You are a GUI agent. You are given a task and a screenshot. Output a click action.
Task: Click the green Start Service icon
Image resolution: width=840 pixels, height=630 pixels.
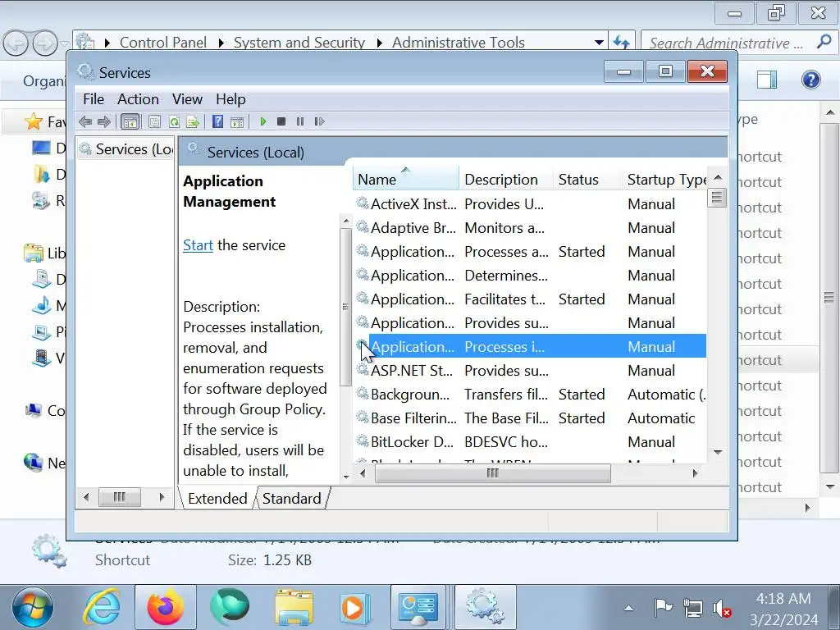coord(262,121)
